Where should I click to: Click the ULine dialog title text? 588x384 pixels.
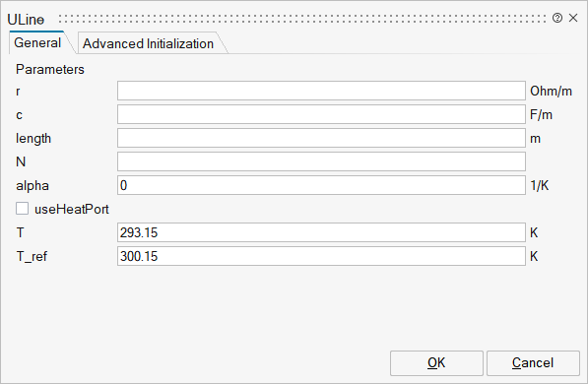point(26,20)
